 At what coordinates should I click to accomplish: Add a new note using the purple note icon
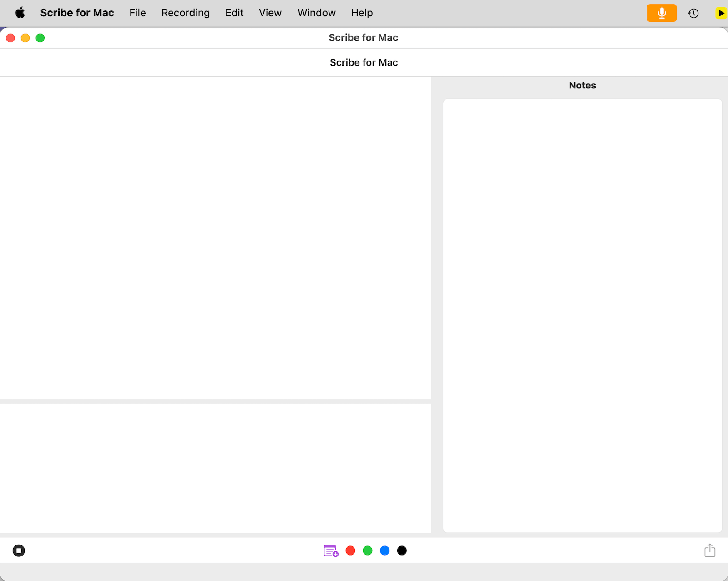coord(330,550)
